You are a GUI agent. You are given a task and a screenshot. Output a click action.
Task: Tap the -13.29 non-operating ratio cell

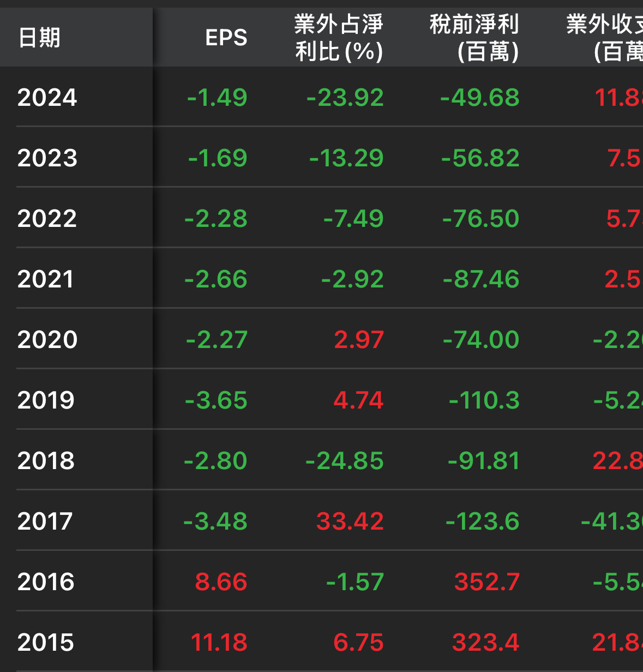(346, 158)
